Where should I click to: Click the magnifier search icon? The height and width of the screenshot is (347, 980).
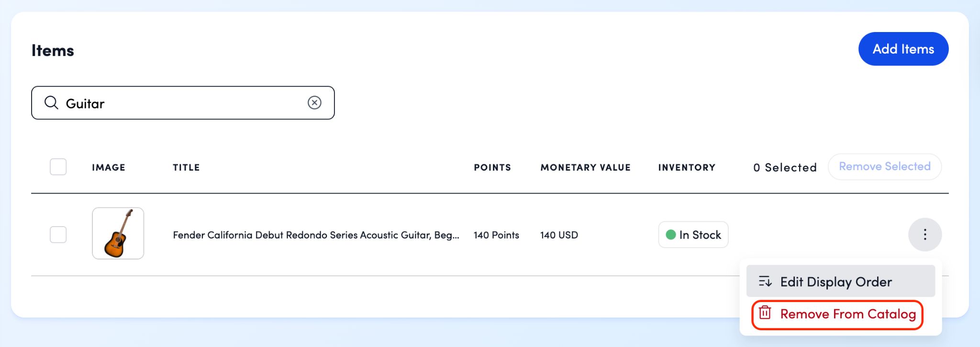tap(51, 103)
